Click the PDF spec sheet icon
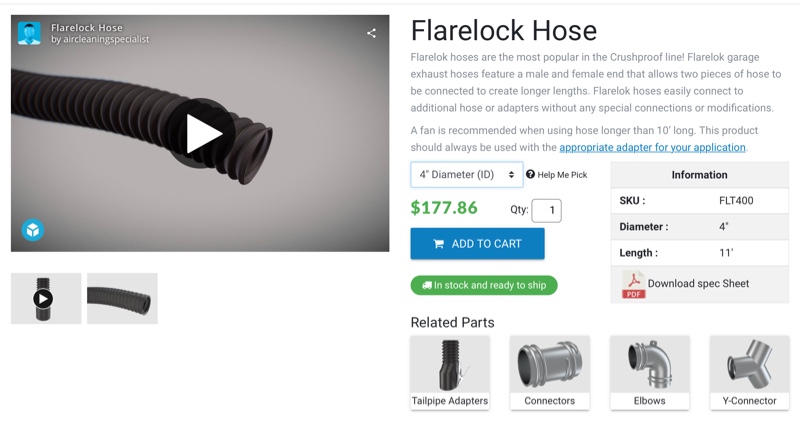 point(633,285)
